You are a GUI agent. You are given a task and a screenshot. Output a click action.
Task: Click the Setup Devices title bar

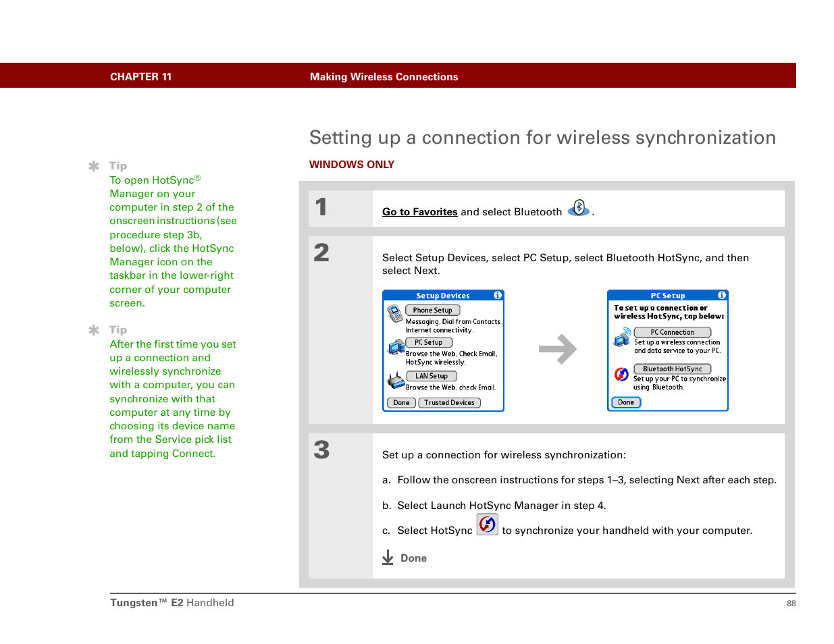(443, 296)
